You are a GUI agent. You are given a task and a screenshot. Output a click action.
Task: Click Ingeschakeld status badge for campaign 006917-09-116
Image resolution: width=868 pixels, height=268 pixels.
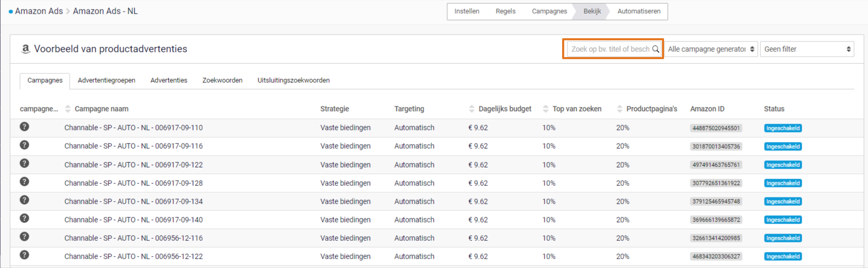[x=783, y=147]
